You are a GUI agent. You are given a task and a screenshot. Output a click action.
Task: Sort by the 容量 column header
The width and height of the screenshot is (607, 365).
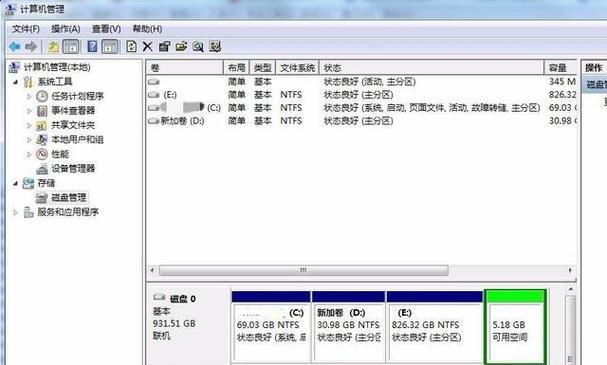(561, 68)
